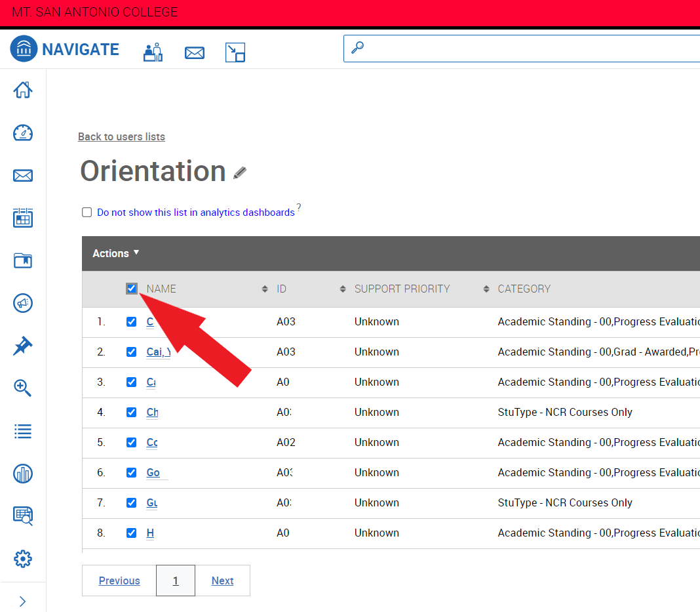Click 'StuType - NCR Courses Only' in row 4
The height and width of the screenshot is (612, 700).
(x=565, y=413)
